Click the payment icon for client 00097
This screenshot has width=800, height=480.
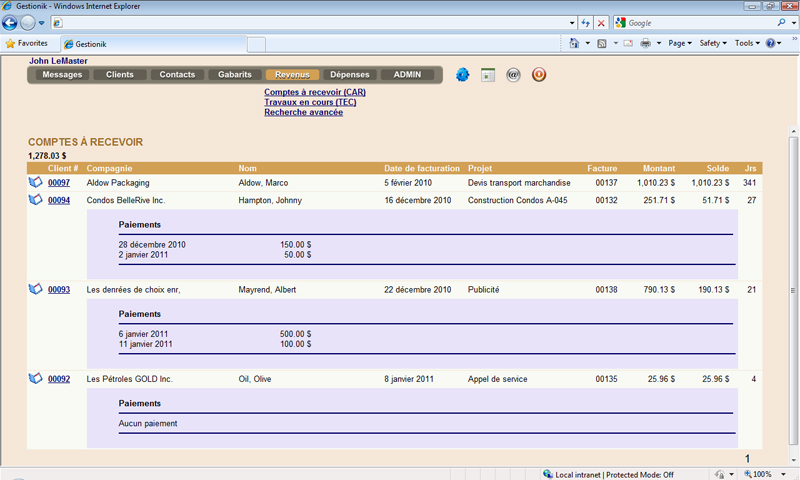[x=35, y=182]
